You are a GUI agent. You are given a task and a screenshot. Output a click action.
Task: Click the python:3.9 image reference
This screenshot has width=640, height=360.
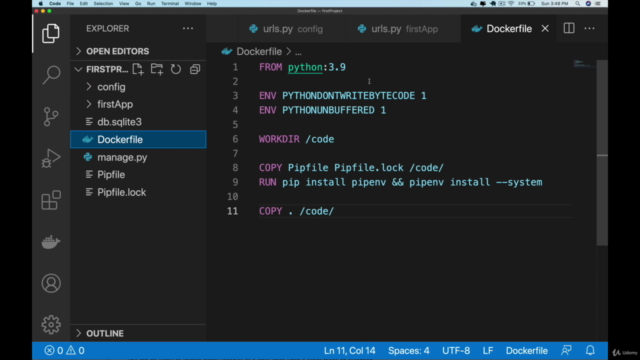pos(317,67)
